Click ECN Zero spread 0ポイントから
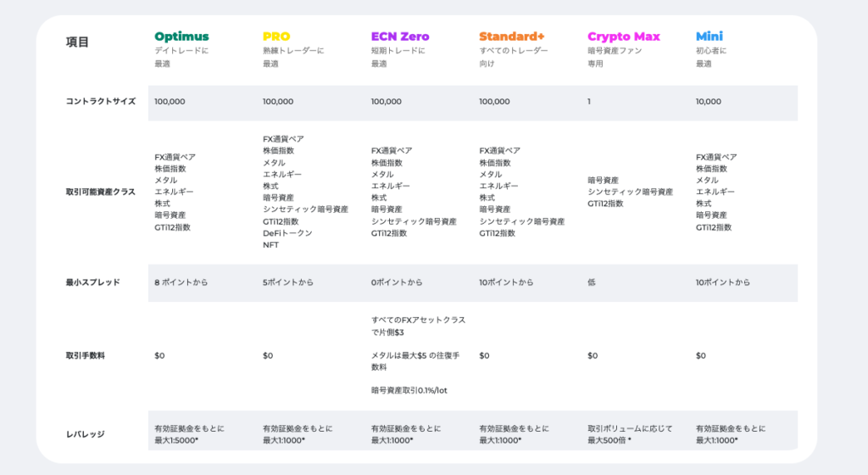Screen dimensions: 868x475 (x=397, y=282)
